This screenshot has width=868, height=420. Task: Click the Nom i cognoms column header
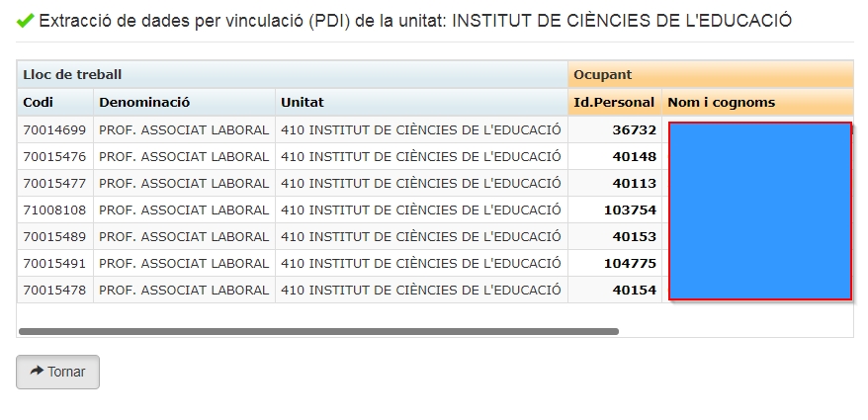(722, 103)
